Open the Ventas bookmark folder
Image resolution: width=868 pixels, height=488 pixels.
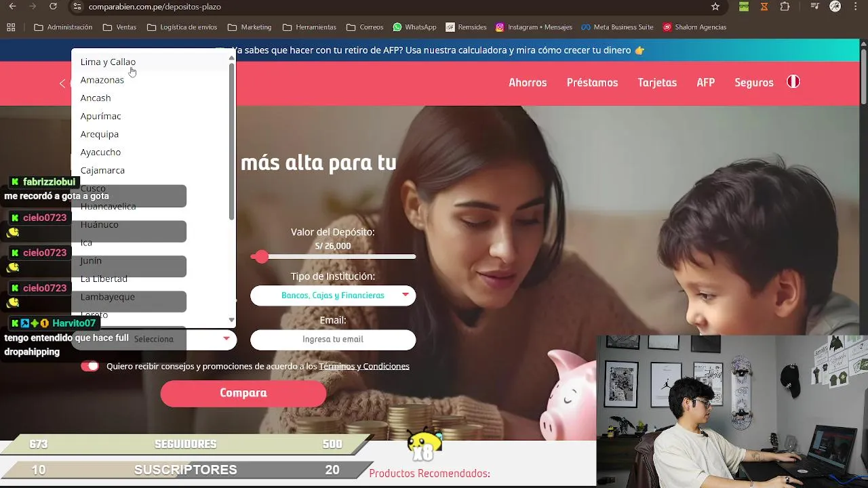(119, 27)
